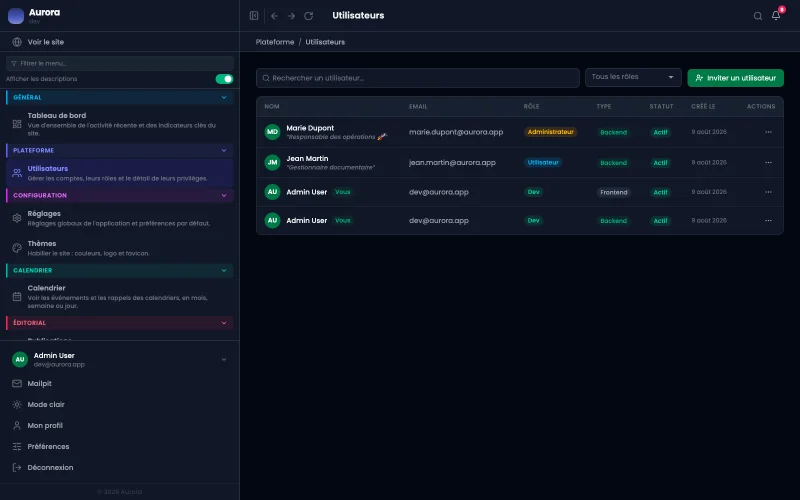800x500 pixels.
Task: Open the Tous les rôles dropdown
Action: (633, 77)
